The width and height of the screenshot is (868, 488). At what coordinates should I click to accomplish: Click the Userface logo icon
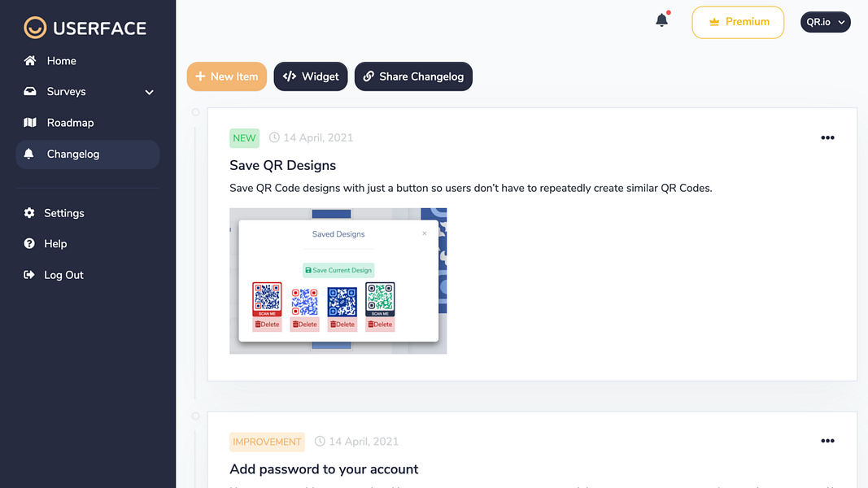(35, 28)
